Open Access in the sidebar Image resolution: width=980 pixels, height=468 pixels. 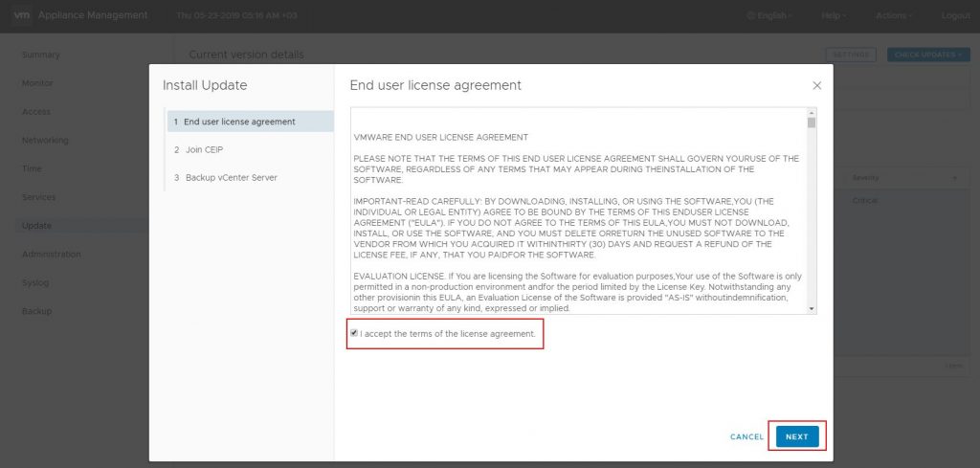(36, 112)
